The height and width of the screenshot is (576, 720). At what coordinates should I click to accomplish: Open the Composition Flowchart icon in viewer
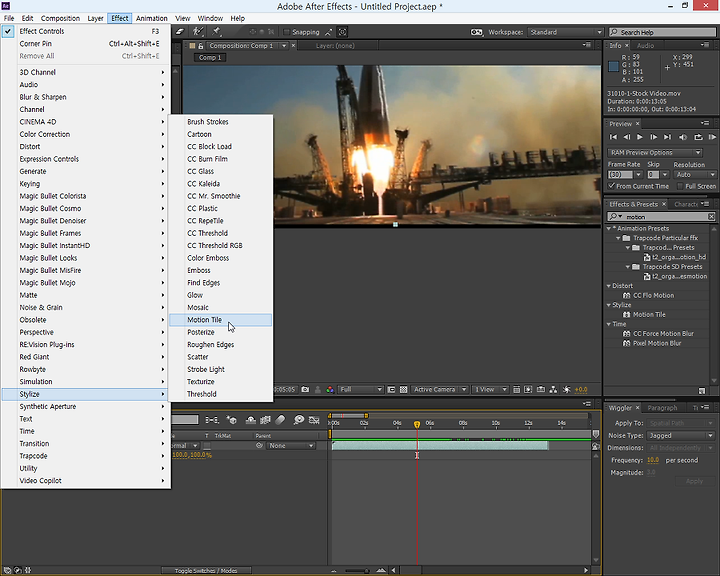553,390
